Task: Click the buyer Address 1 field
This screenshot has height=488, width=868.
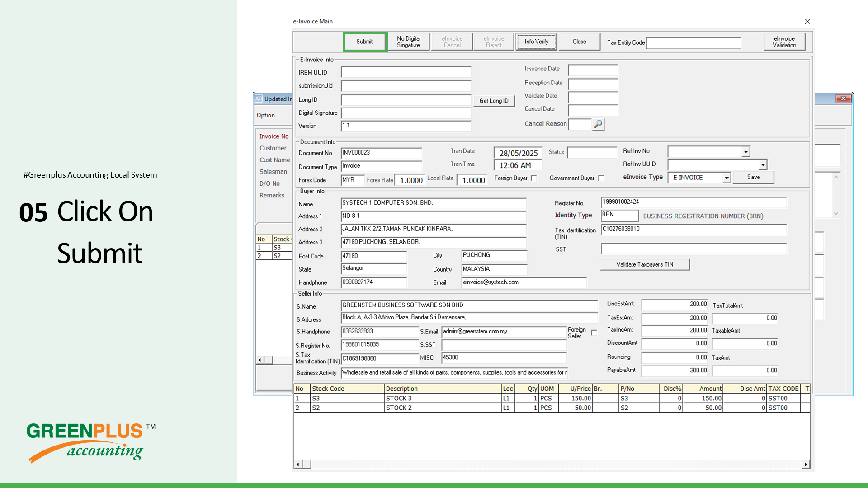Action: pyautogui.click(x=434, y=216)
